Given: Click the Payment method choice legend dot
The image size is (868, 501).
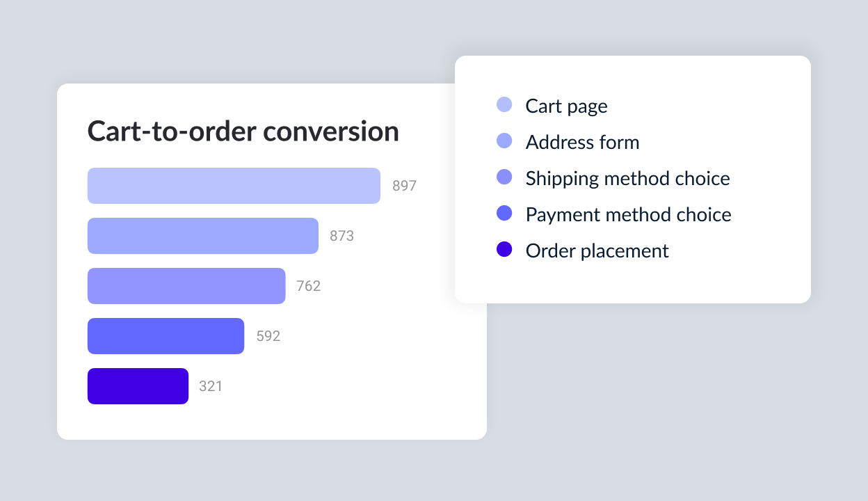Looking at the screenshot, I should click(x=504, y=214).
